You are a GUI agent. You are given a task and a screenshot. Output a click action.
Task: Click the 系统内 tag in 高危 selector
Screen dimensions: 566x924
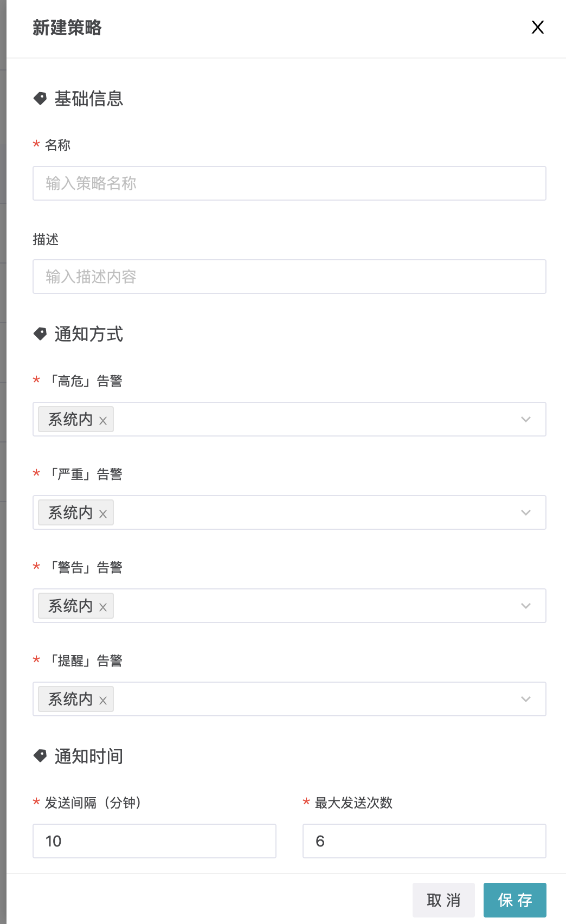coord(70,419)
